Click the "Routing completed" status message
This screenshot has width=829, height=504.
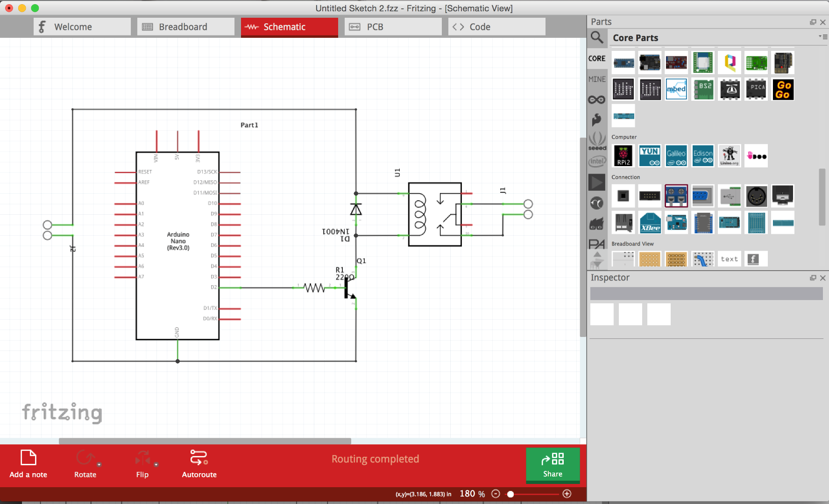click(376, 459)
